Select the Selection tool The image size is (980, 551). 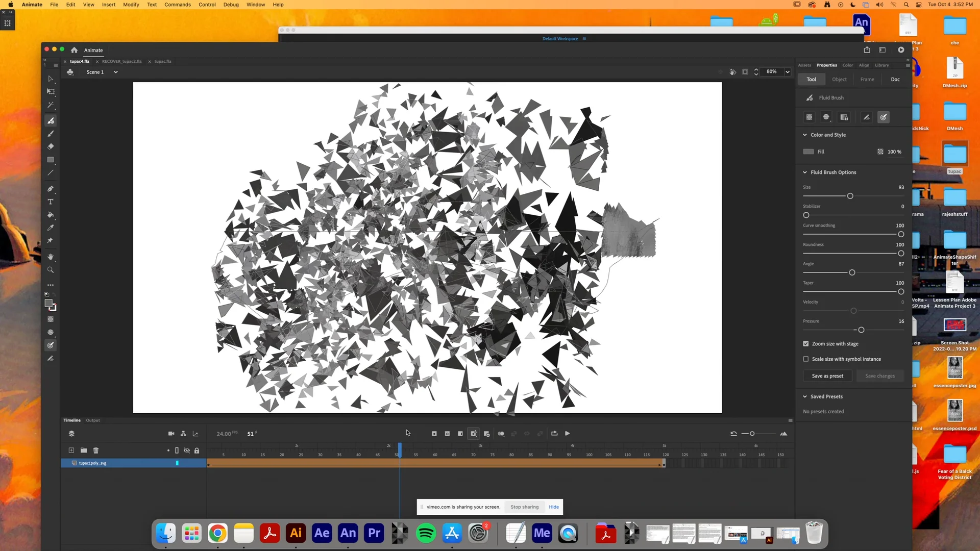point(51,79)
